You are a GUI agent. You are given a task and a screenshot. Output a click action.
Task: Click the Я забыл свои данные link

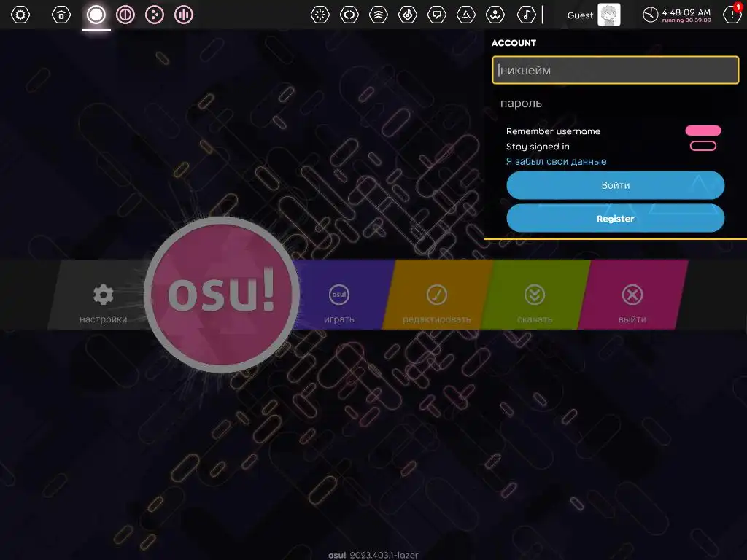click(556, 161)
